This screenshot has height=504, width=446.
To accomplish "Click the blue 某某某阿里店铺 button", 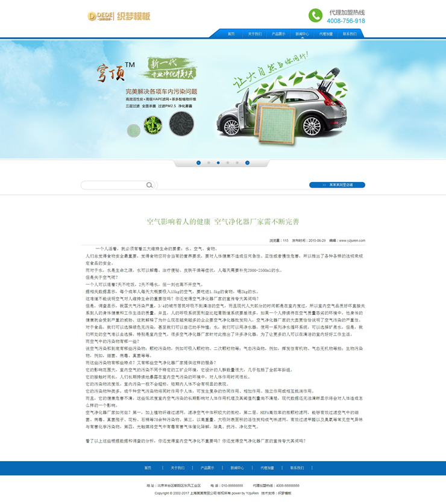I will 337,185.
